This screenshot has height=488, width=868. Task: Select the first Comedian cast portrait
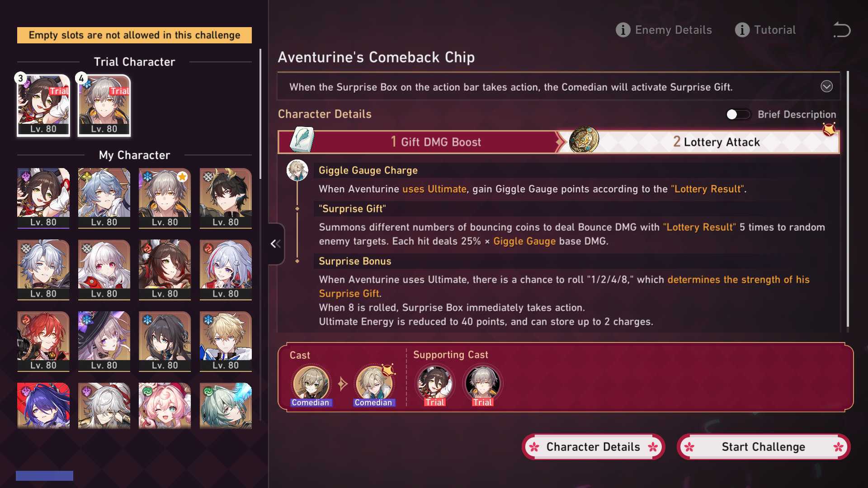[x=311, y=385]
